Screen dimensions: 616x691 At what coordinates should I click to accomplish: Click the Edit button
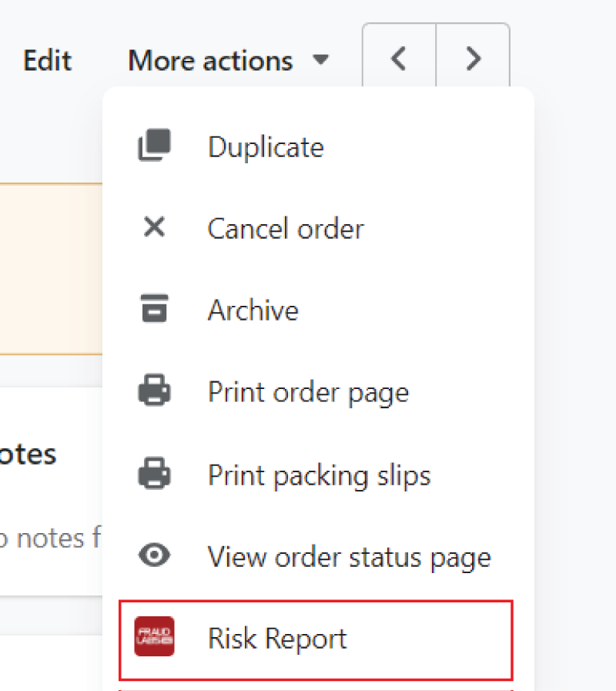[x=47, y=60]
